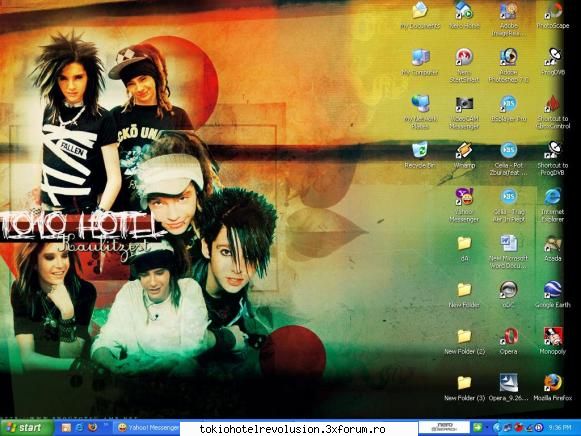
Task: Open the Nero Home shortcut
Action: coord(464,15)
